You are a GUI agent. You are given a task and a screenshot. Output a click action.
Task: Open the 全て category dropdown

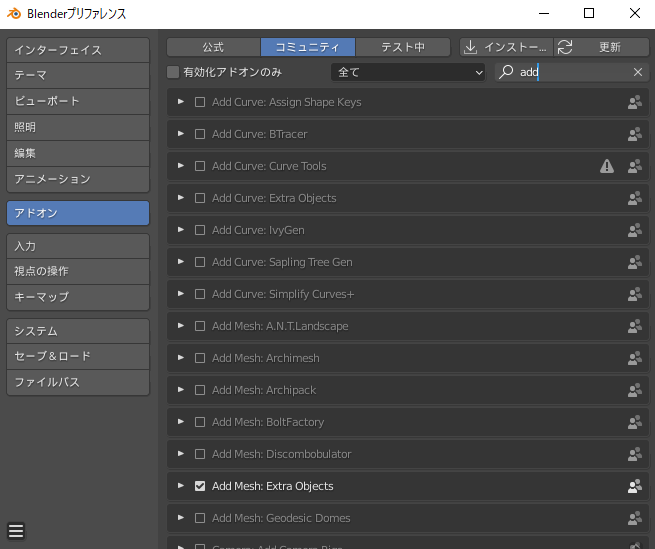tap(408, 72)
